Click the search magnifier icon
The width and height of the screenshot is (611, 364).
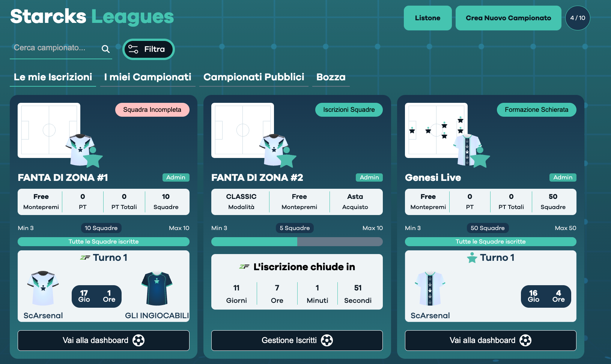point(106,49)
